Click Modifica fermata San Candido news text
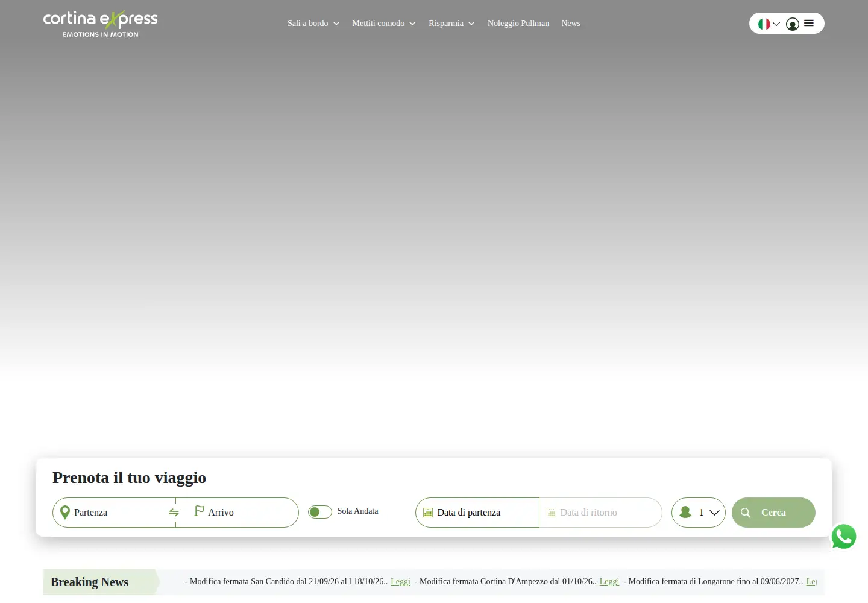Image resolution: width=868 pixels, height=603 pixels. [286, 581]
